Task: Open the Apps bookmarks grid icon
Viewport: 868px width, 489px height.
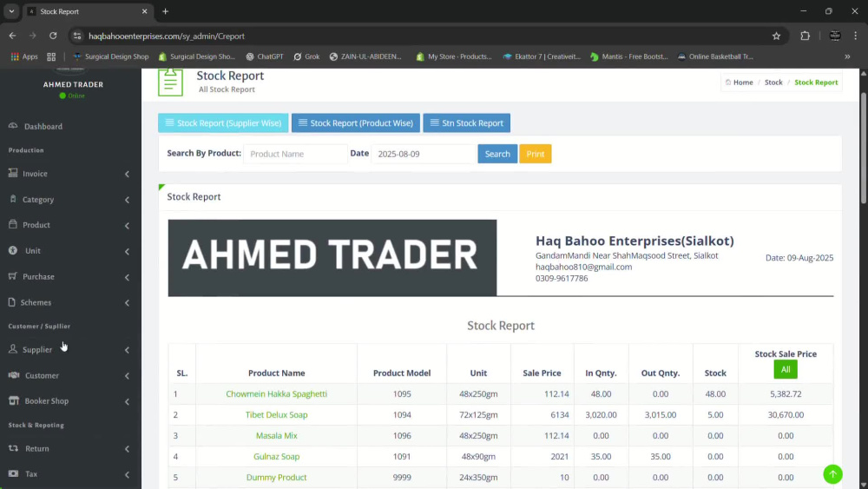Action: (x=15, y=56)
